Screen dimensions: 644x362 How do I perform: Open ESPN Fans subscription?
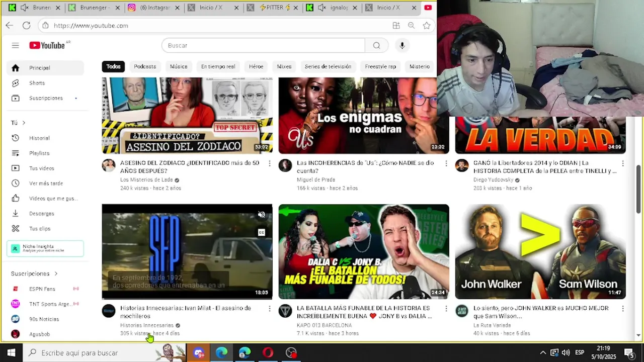coord(45,289)
